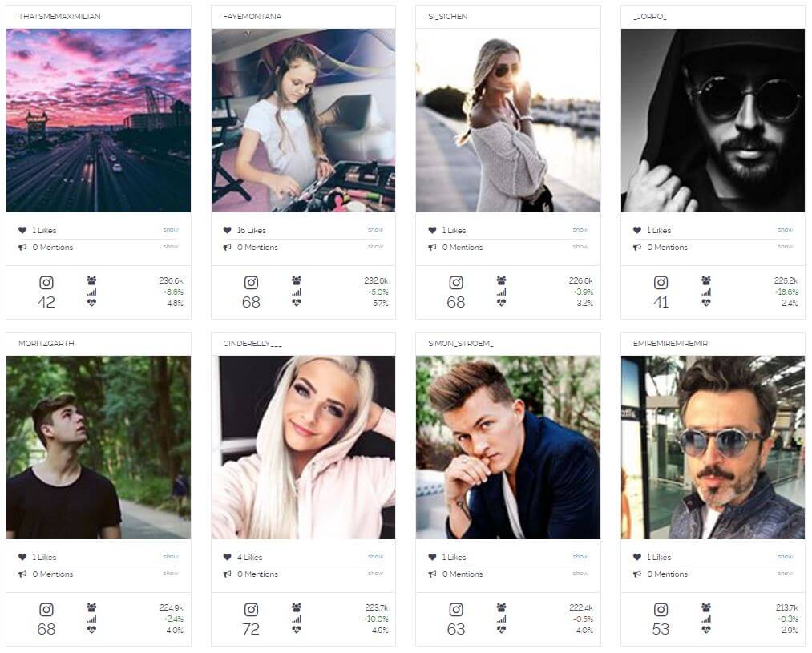
Task: Click the Instagram icon on EMIREMIREMIREMIR card
Action: click(661, 610)
